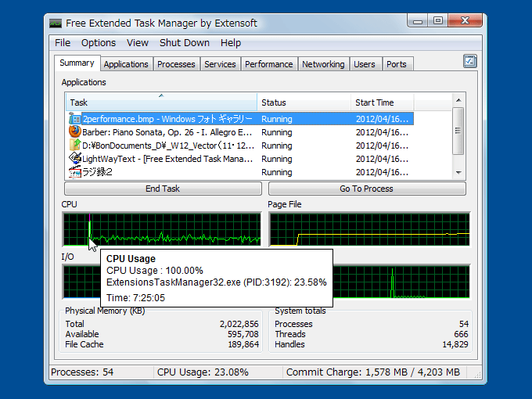Click Start Time of Barber row
Viewport: 532px width, 399px height.
pos(382,132)
